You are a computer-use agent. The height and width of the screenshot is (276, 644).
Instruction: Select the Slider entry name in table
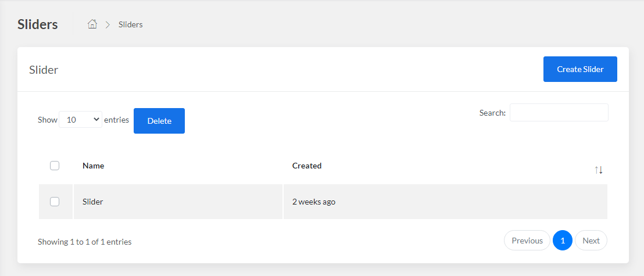click(93, 202)
